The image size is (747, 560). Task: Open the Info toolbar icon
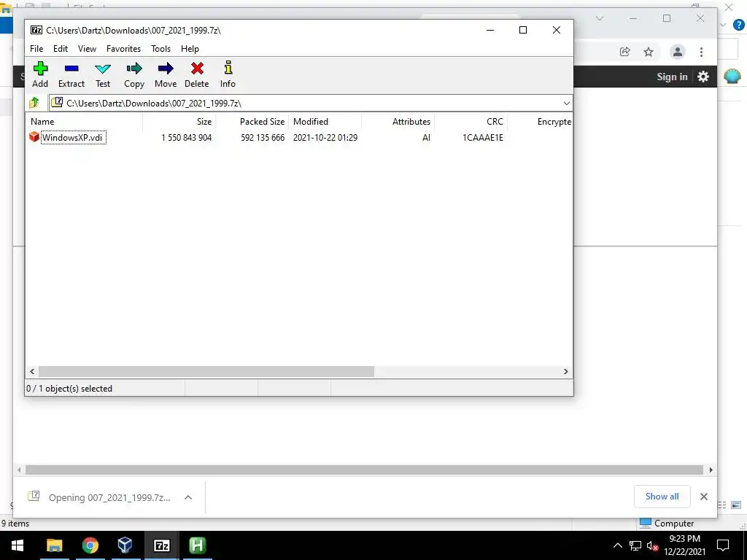228,68
